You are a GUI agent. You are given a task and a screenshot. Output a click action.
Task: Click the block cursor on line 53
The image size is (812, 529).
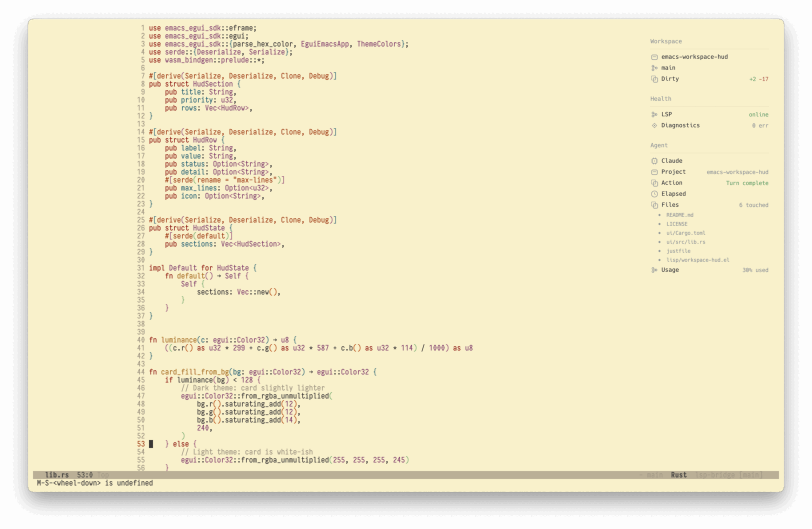pyautogui.click(x=151, y=444)
